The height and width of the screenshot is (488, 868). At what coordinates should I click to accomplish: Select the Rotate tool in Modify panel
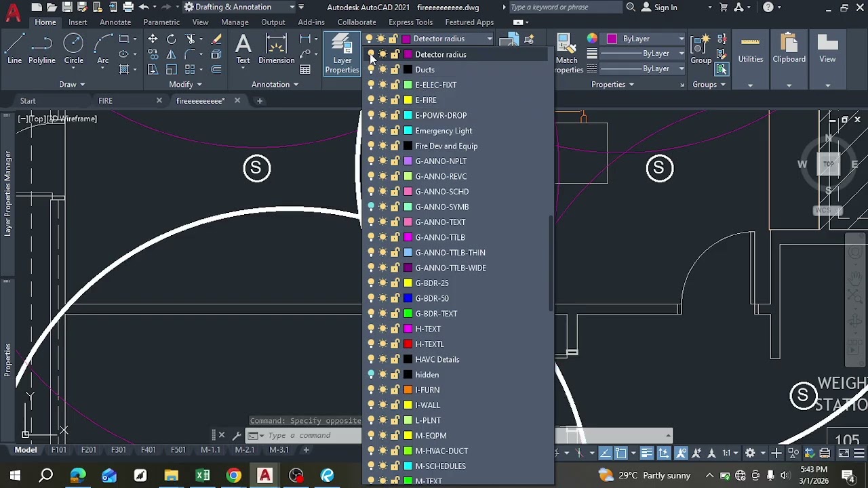click(x=172, y=39)
